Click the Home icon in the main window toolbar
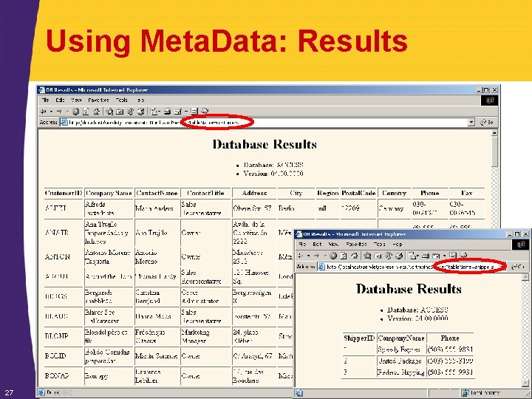 [96, 112]
